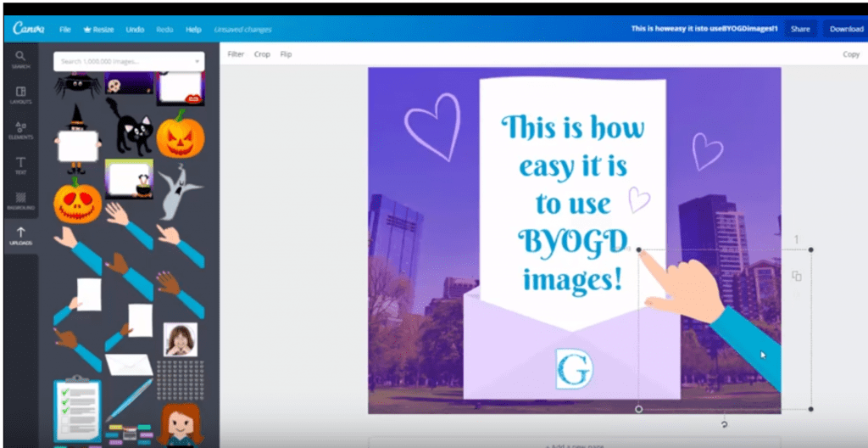Open the Layouts tab in the sidebar
The width and height of the screenshot is (868, 448).
point(20,95)
